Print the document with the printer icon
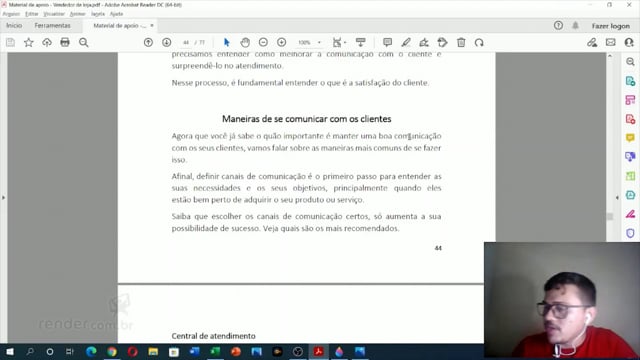This screenshot has height=360, width=640. coord(65,42)
